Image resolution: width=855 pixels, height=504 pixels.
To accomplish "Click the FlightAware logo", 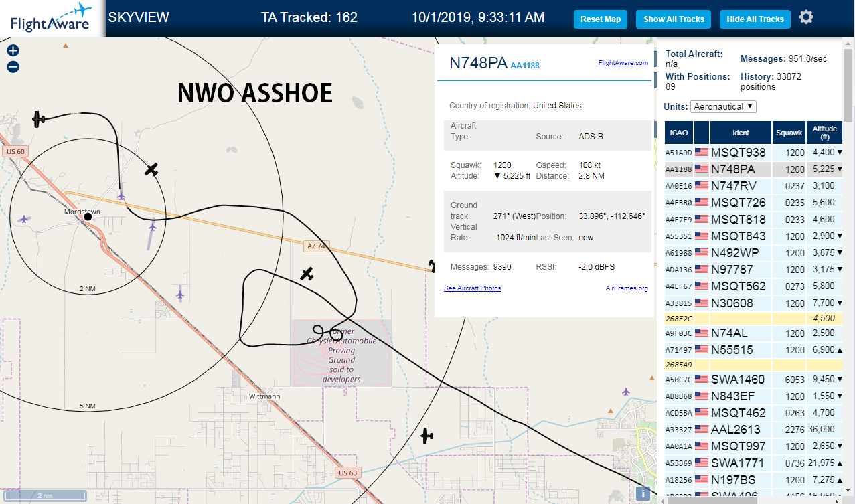I will (52, 18).
